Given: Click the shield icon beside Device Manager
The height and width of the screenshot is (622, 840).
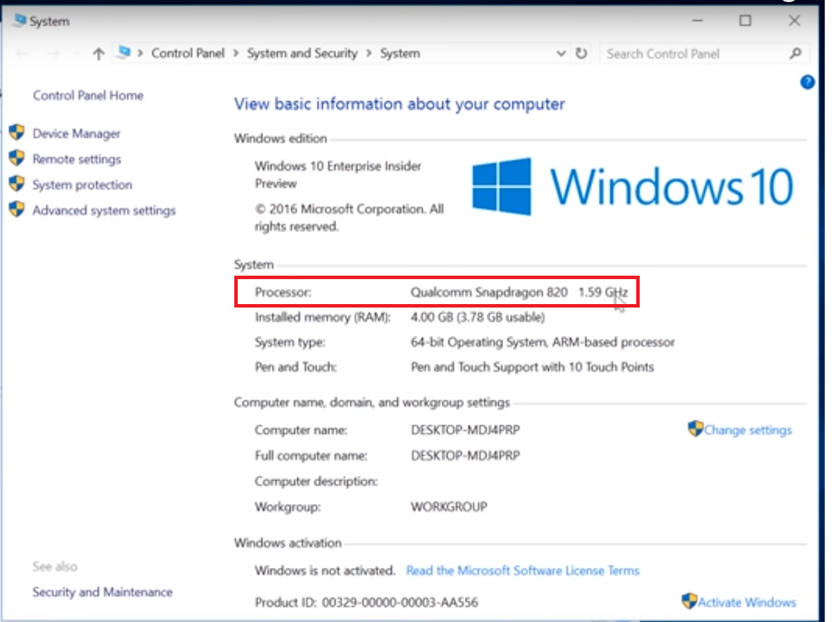Looking at the screenshot, I should tap(17, 133).
